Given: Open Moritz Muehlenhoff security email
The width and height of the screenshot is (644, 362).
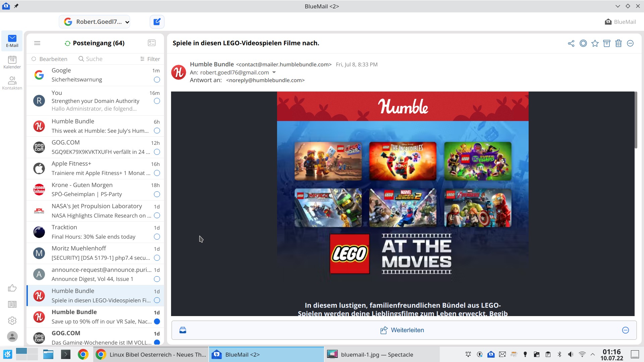Looking at the screenshot, I should coord(95,253).
